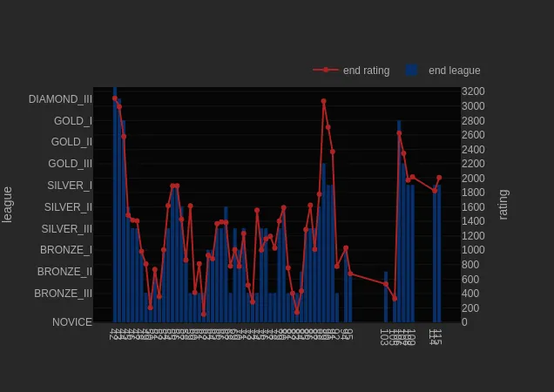Click the blue square legend swatch
Viewport: 554px width, 392px height.
tap(412, 70)
